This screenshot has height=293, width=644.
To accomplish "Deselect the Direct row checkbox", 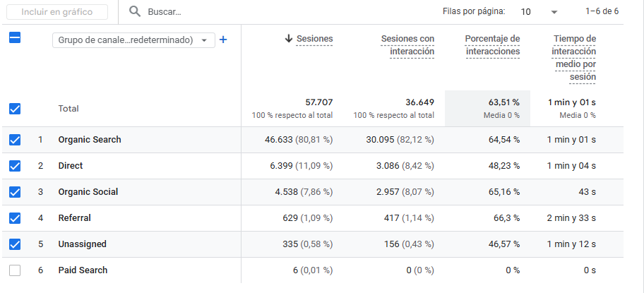I will coord(15,166).
